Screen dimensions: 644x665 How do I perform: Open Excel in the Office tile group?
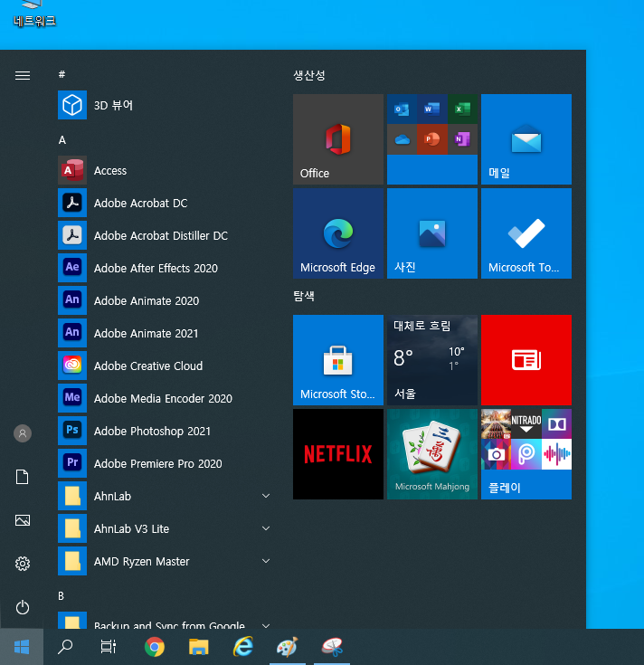pos(462,109)
